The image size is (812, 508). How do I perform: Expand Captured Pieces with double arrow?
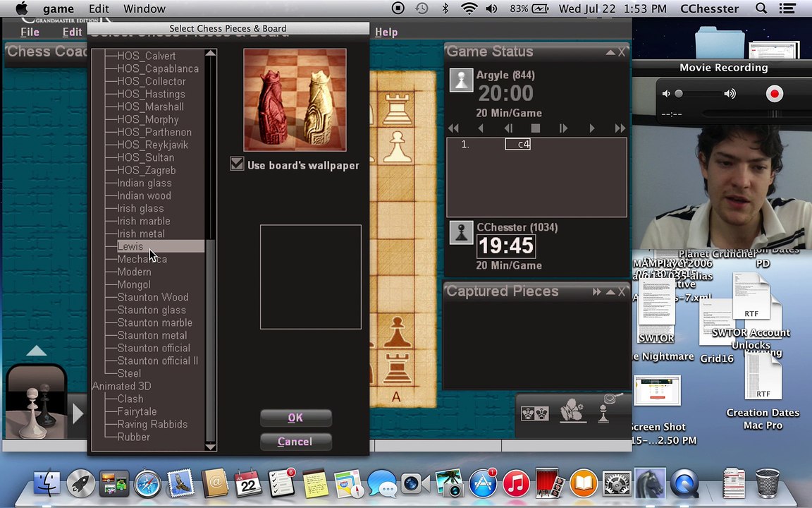pyautogui.click(x=596, y=292)
